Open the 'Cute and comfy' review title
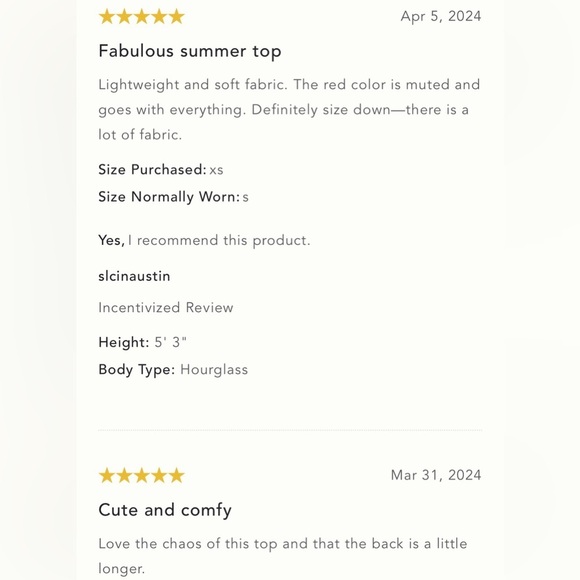The height and width of the screenshot is (580, 580). click(x=165, y=510)
